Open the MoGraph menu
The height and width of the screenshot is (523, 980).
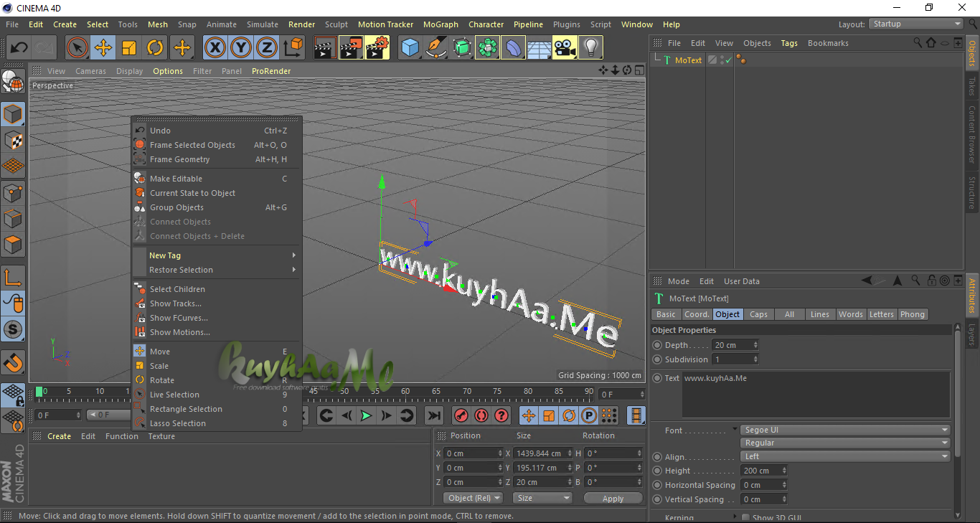click(x=440, y=24)
